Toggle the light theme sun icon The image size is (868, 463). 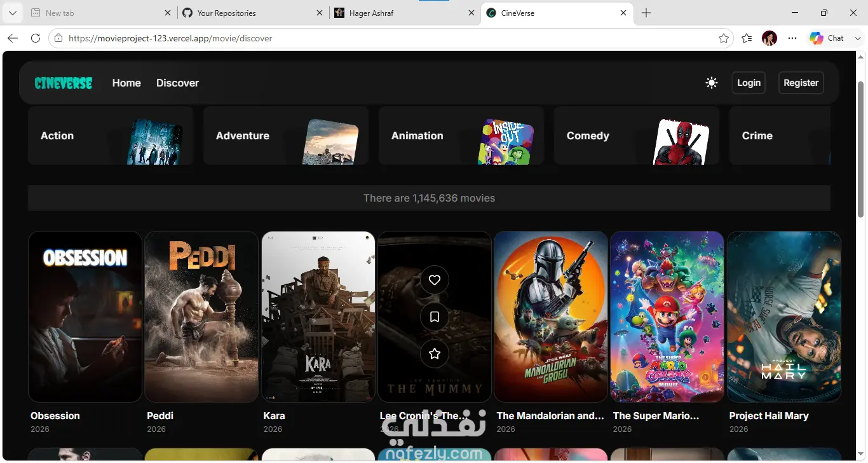point(712,83)
